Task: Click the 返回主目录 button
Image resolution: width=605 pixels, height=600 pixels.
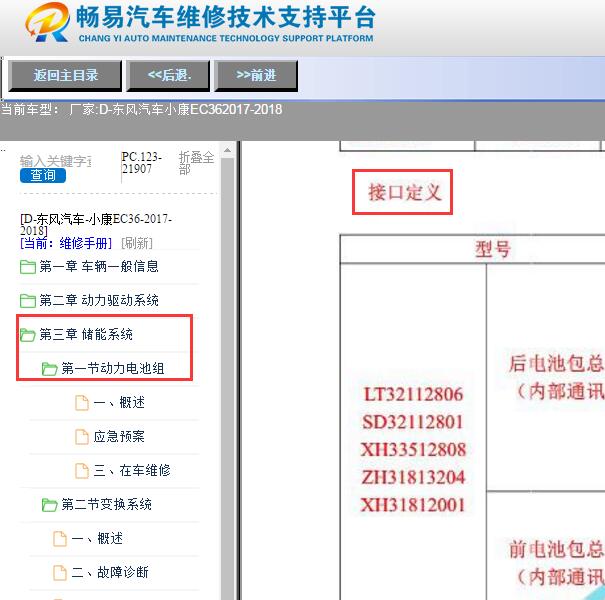Action: pyautogui.click(x=65, y=75)
